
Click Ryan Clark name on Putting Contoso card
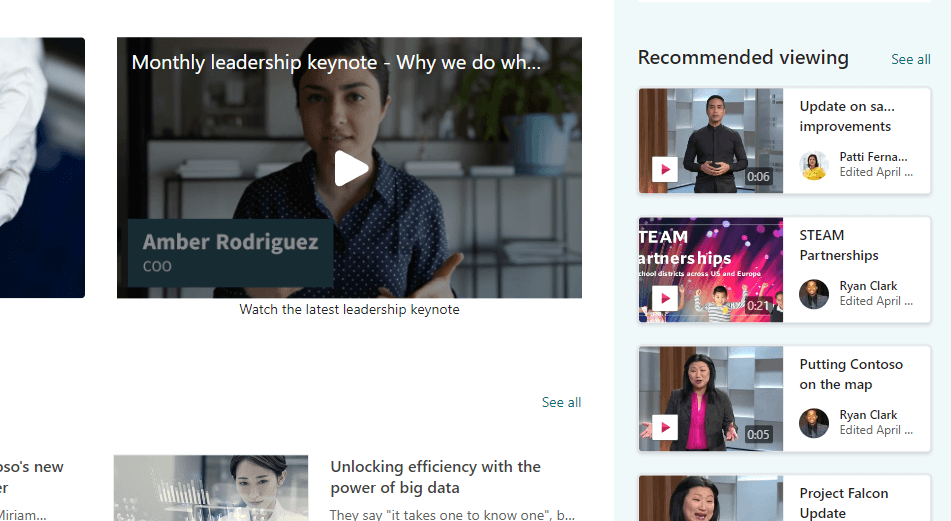pyautogui.click(x=868, y=415)
